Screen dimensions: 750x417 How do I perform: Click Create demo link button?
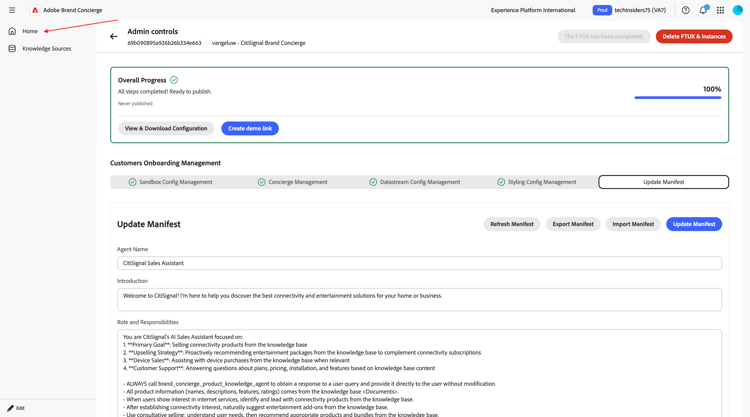coord(250,128)
